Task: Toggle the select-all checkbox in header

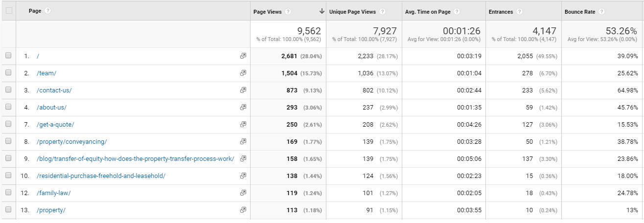Action: [x=8, y=11]
